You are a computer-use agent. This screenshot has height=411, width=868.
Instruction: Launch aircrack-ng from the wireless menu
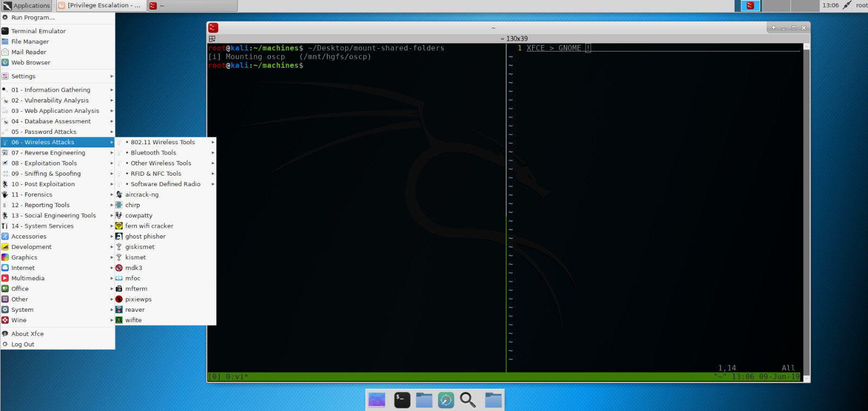pos(165,195)
